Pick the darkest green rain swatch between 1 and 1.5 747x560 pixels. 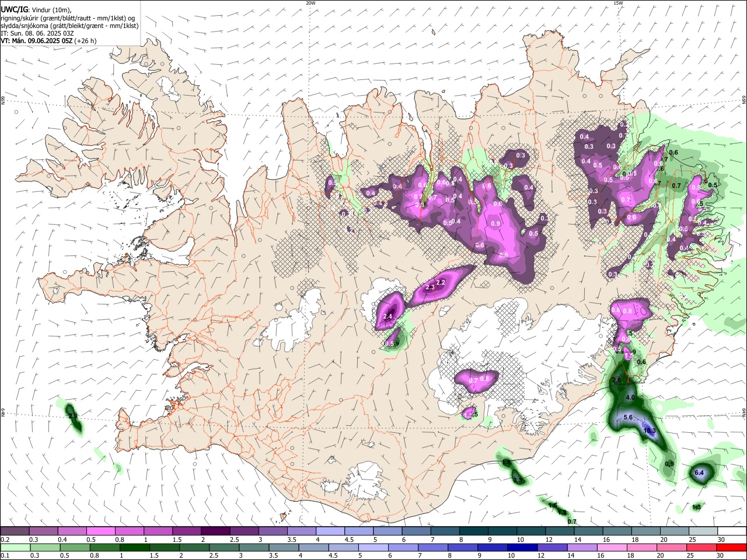pyautogui.click(x=134, y=548)
